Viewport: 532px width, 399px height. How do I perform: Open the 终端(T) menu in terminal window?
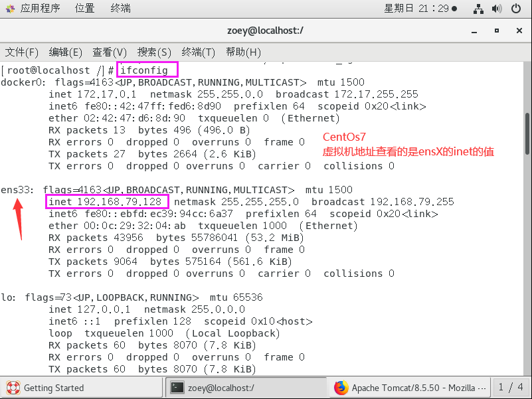click(197, 52)
